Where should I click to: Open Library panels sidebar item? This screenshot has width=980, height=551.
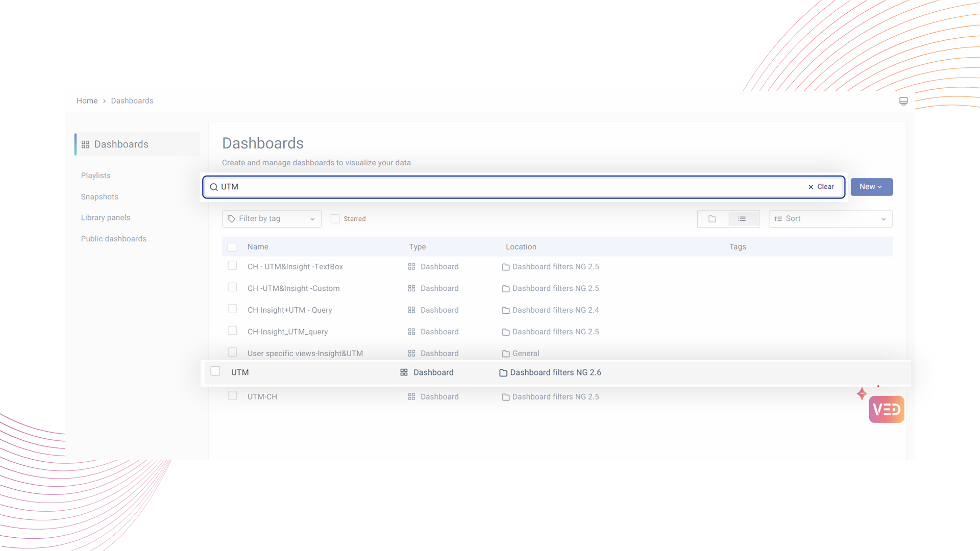click(x=105, y=218)
